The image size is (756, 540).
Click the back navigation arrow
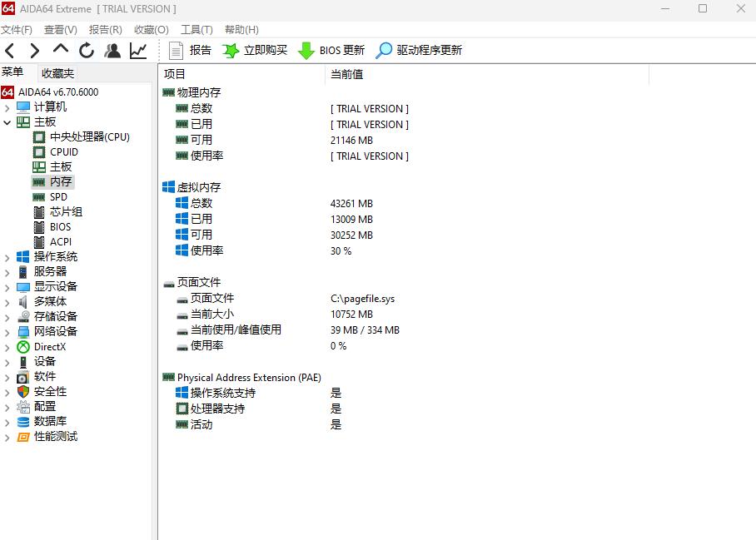(9, 50)
